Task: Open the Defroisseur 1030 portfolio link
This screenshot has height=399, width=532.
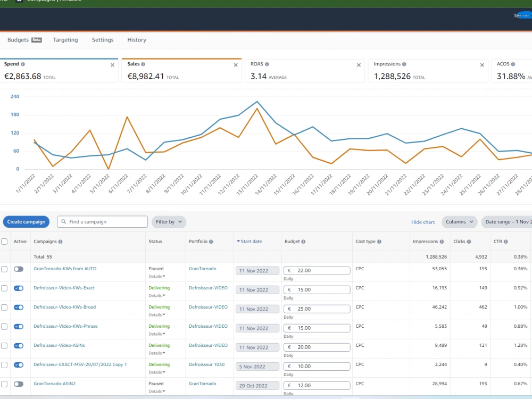Action: point(206,365)
